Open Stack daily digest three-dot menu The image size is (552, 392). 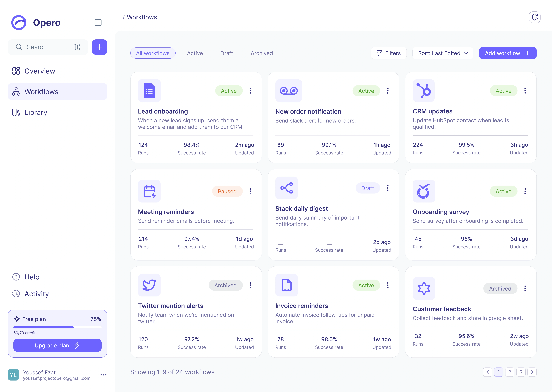388,188
